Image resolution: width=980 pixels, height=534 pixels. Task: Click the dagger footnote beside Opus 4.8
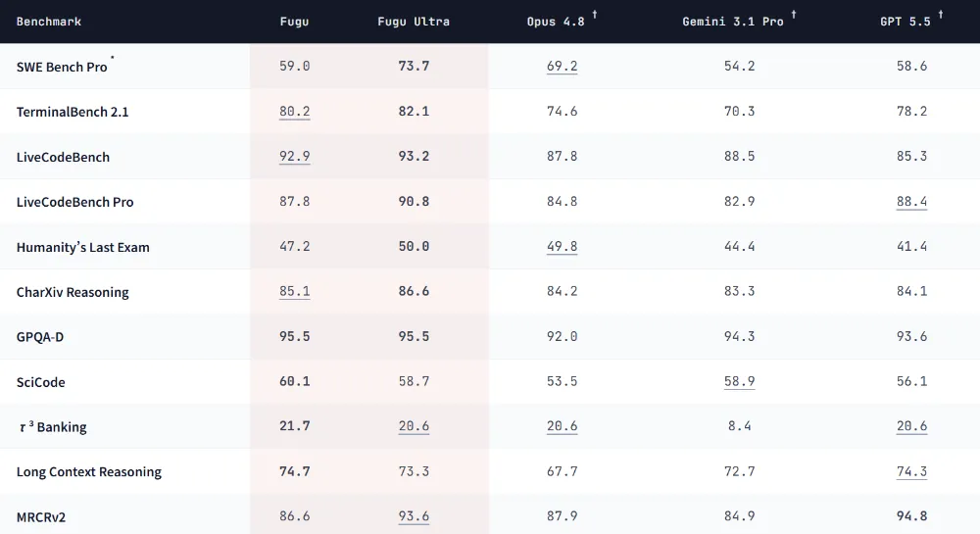tap(595, 15)
